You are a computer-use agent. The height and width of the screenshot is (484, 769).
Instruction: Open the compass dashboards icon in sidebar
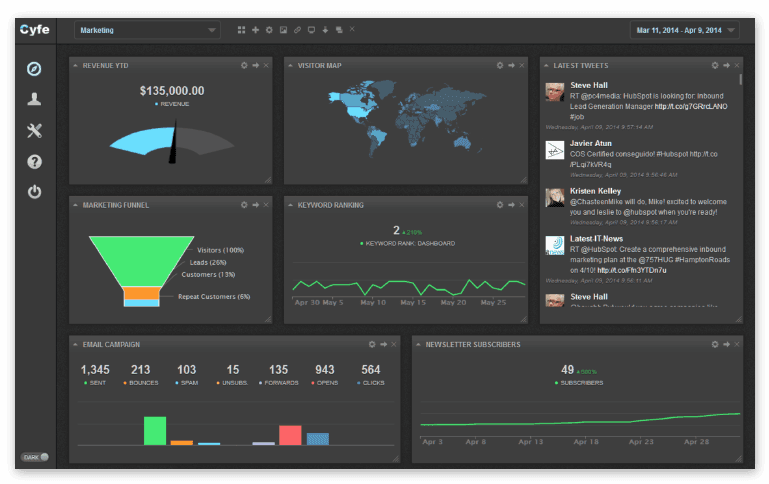click(34, 68)
